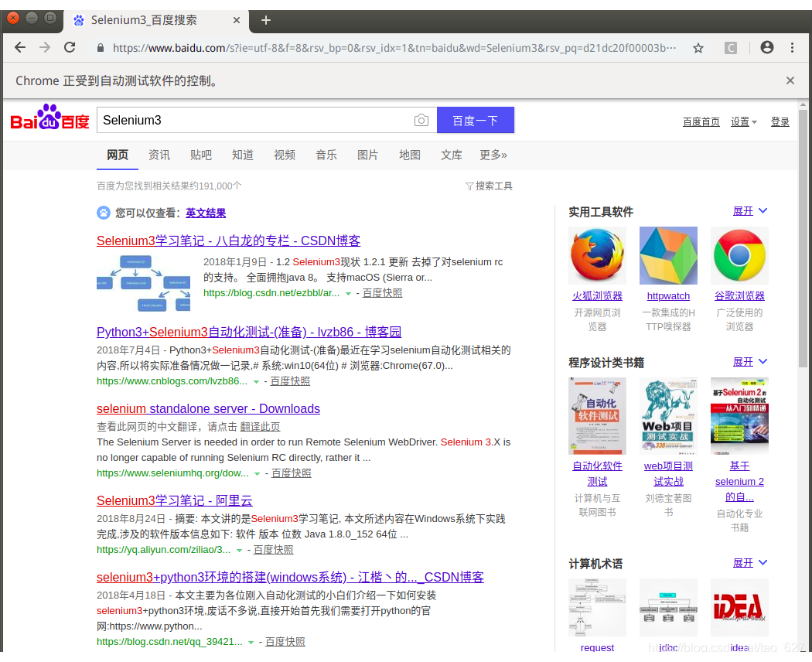
Task: Click the page vertical scrollbar
Action: (x=803, y=238)
